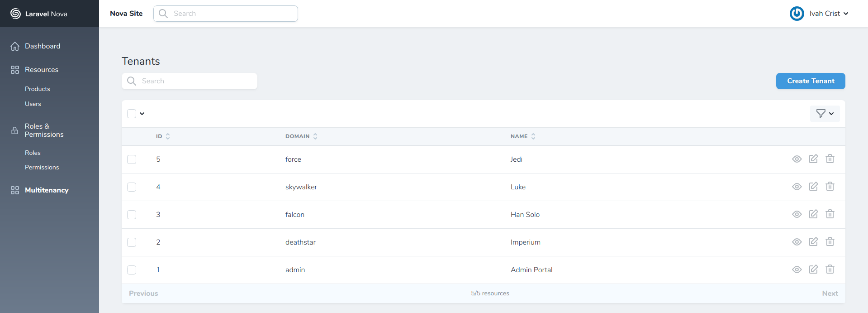This screenshot has height=313, width=868.
Task: Click the Dashboard home icon
Action: (15, 46)
